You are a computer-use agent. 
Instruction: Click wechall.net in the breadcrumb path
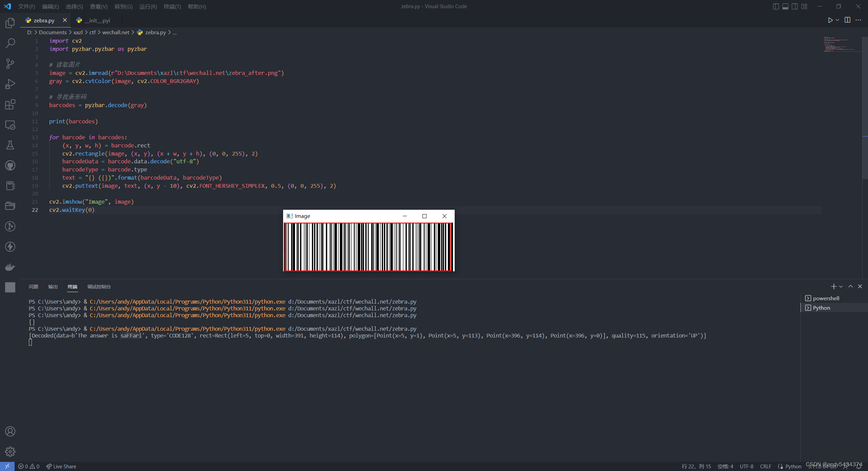(116, 33)
